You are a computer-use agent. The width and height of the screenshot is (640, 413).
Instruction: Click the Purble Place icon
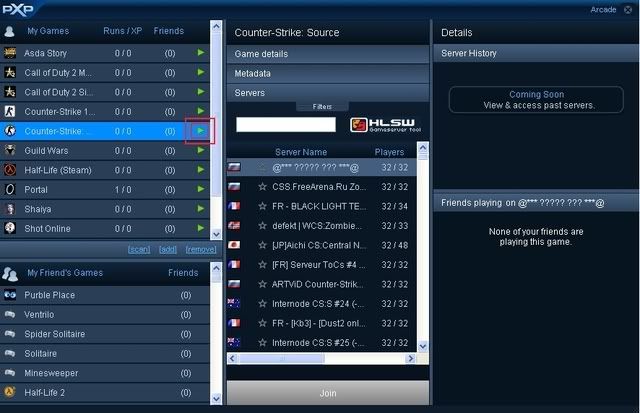click(x=10, y=295)
